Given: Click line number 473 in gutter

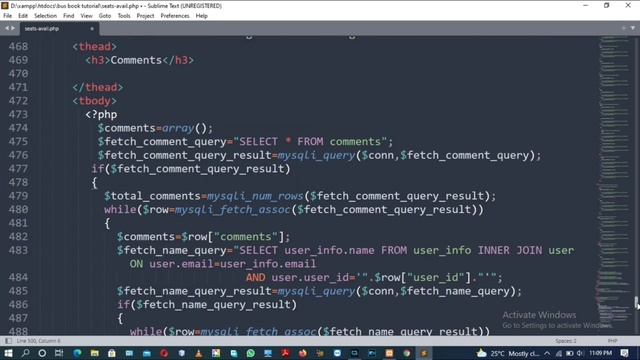Looking at the screenshot, I should coord(18,114).
